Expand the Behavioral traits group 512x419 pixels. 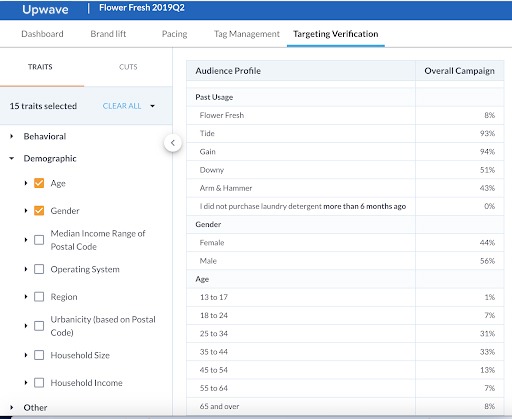click(x=12, y=136)
